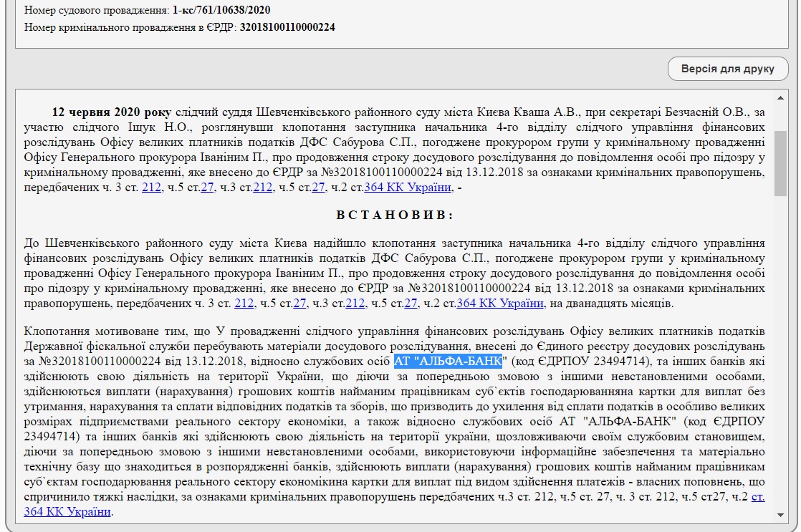Open second "27" link below ВСТАНОВИВ heading
This screenshot has height=532, width=801.
coord(411,304)
